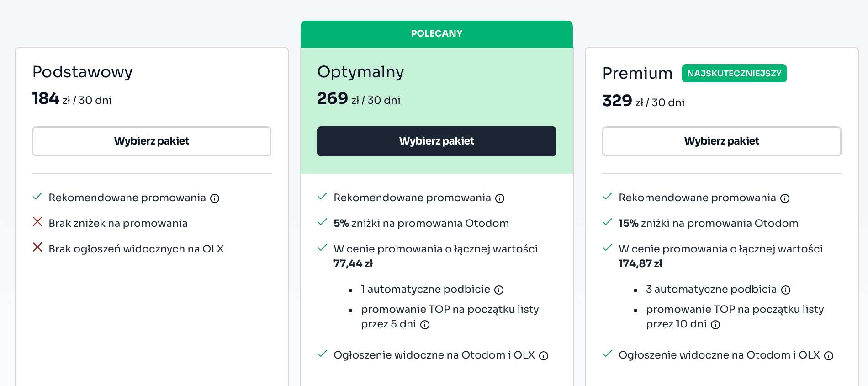
Task: Click info icon for Premium Otodom i OLX
Action: 829,356
